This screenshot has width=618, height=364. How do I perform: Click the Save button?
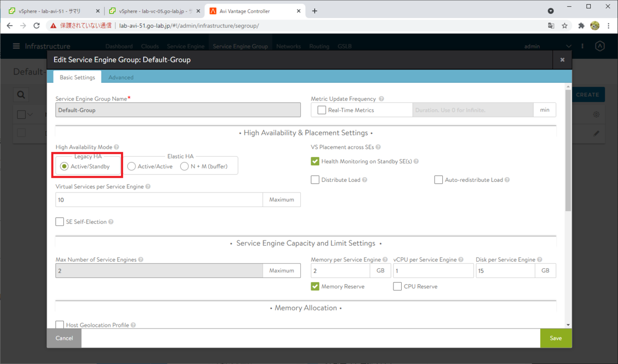(x=556, y=338)
